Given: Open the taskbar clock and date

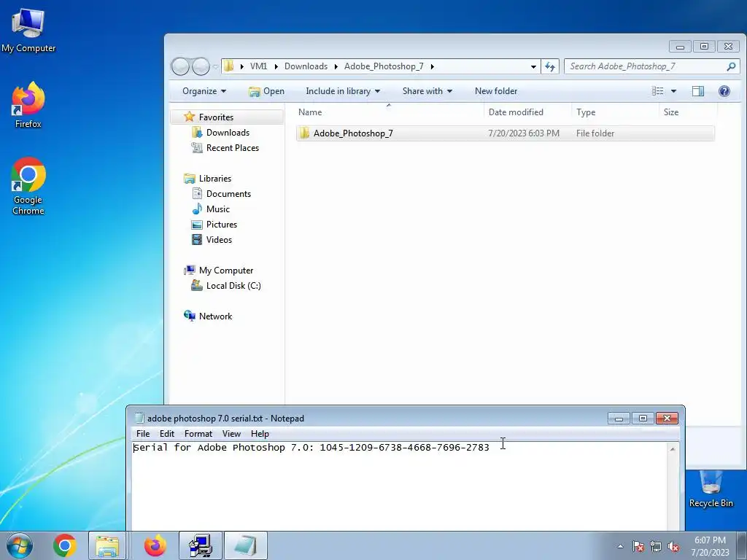Looking at the screenshot, I should click(710, 546).
